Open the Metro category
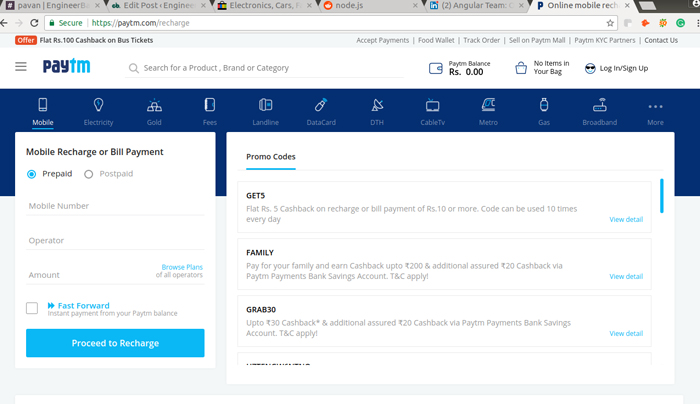Image resolution: width=700 pixels, height=404 pixels. tap(488, 112)
